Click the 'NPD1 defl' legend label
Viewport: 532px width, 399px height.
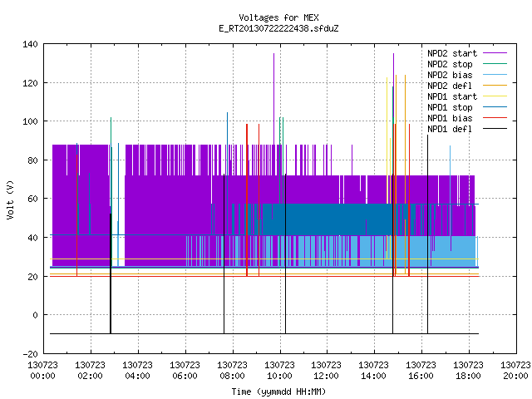[450, 130]
